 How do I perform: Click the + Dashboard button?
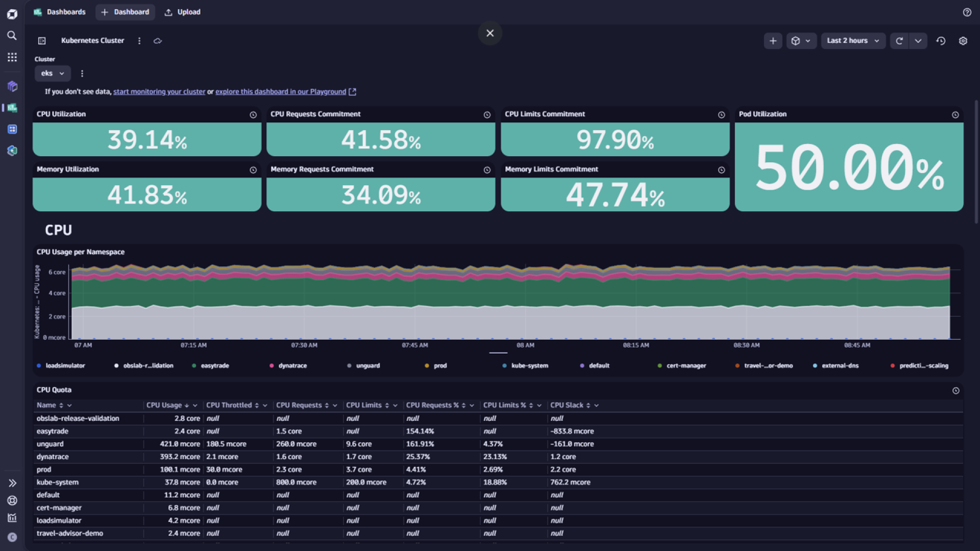[125, 12]
